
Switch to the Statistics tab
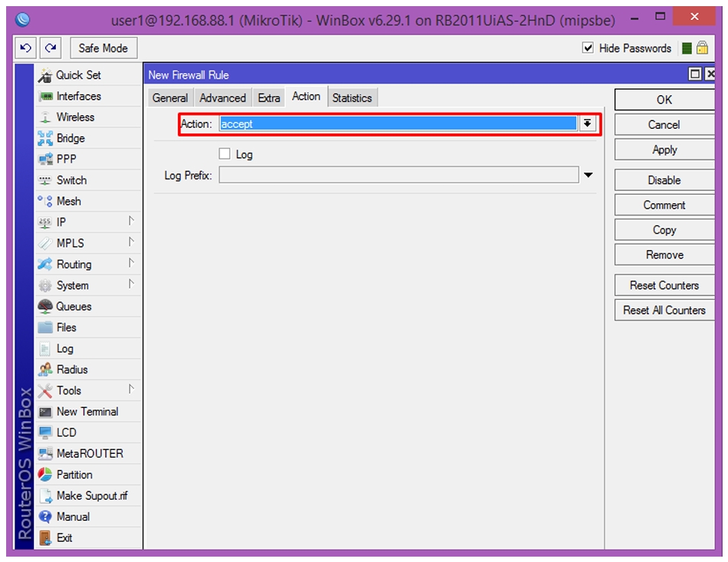point(352,98)
